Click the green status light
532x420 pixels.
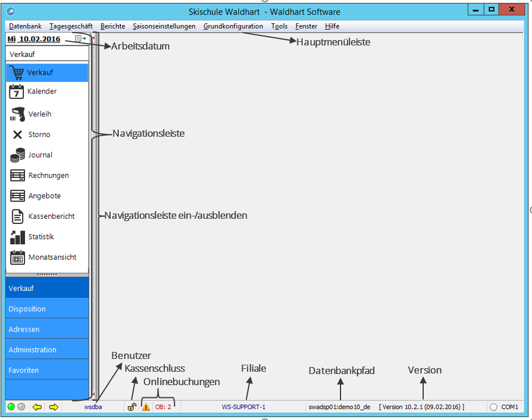11,407
